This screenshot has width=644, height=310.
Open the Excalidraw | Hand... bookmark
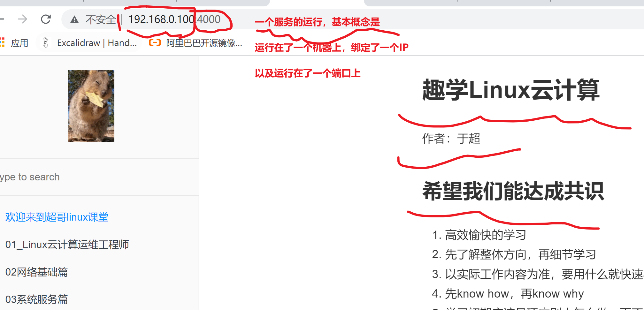pyautogui.click(x=97, y=43)
